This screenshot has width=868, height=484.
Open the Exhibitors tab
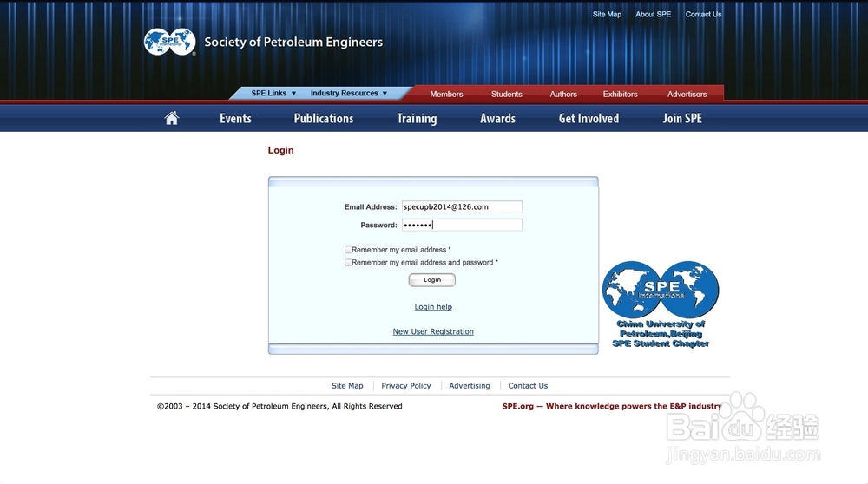[620, 94]
